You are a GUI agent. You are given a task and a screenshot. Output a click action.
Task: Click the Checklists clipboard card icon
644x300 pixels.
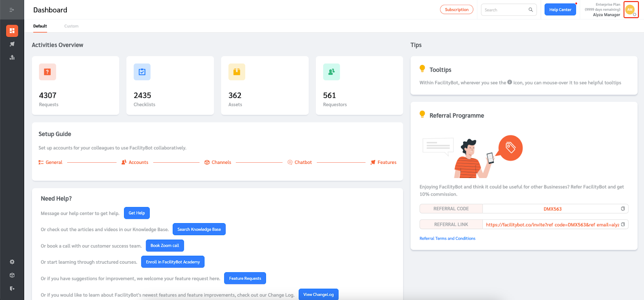pos(142,72)
